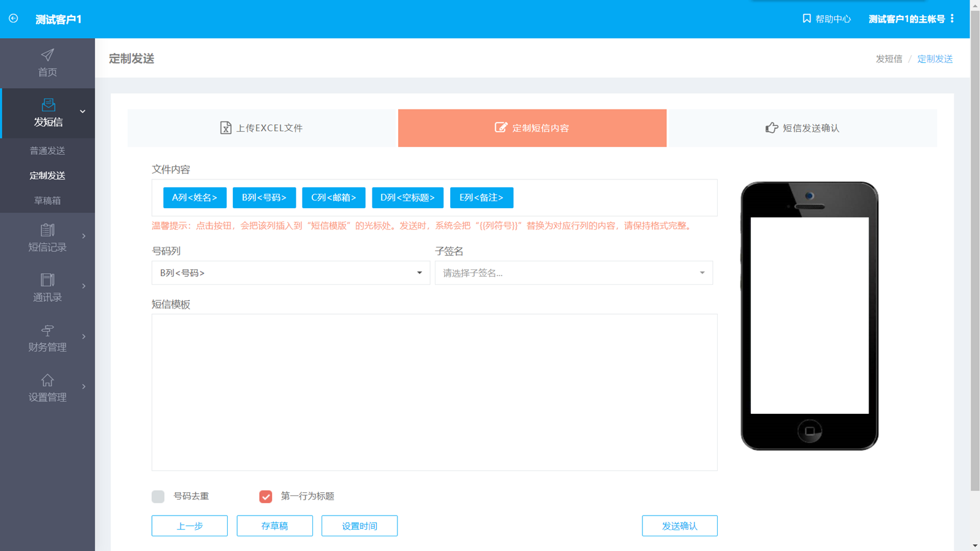980x551 pixels.
Task: Click the 存草稿 button
Action: tap(274, 526)
